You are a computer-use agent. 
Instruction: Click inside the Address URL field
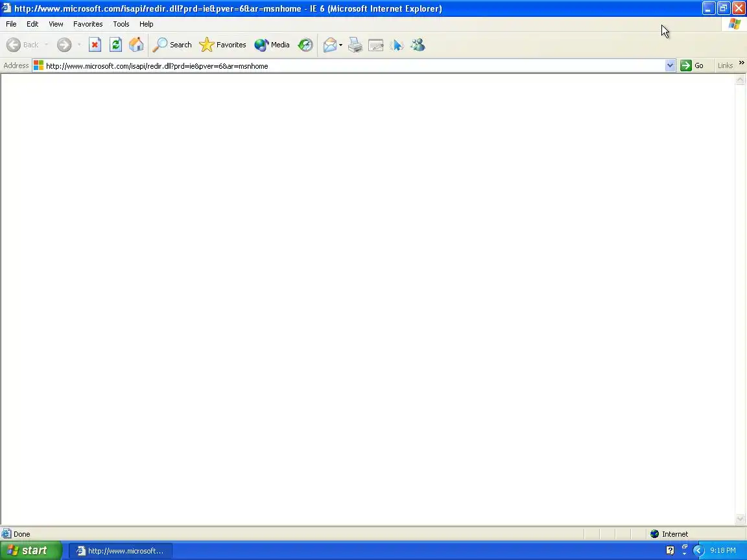click(x=355, y=65)
